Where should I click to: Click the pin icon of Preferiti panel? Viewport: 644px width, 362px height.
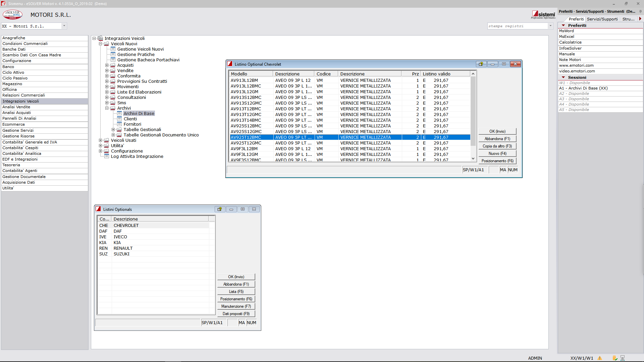click(x=640, y=11)
